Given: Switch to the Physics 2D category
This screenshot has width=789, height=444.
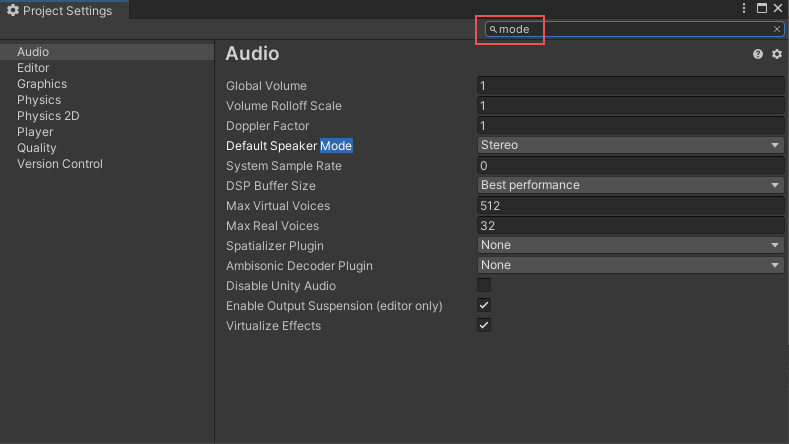Looking at the screenshot, I should [48, 116].
